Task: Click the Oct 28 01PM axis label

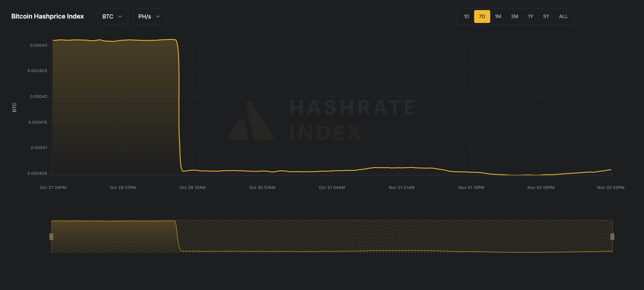Action: click(123, 188)
